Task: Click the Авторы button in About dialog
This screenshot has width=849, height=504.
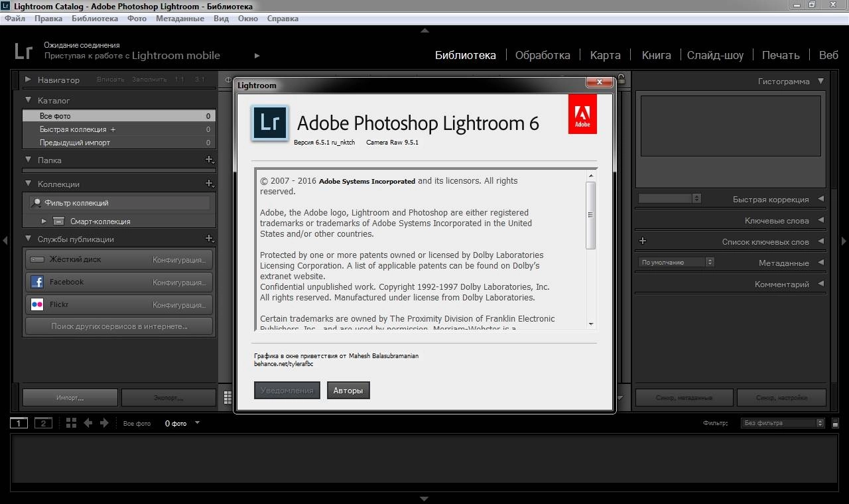Action: (x=348, y=391)
